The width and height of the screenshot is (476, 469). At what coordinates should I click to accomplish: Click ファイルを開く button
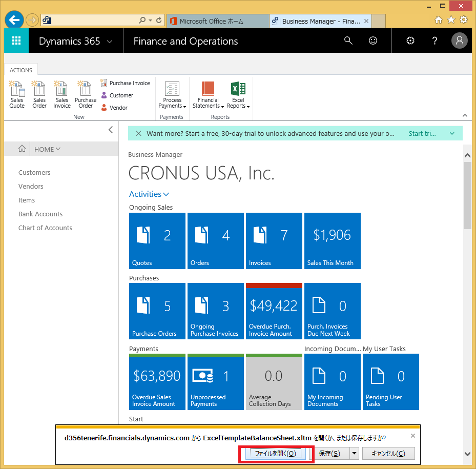[276, 454]
